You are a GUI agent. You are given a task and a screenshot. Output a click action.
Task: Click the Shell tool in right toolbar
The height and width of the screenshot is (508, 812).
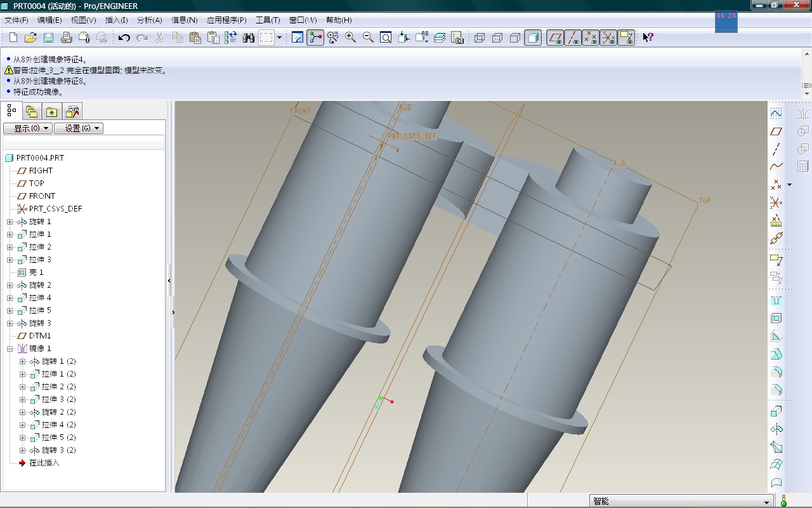[776, 318]
